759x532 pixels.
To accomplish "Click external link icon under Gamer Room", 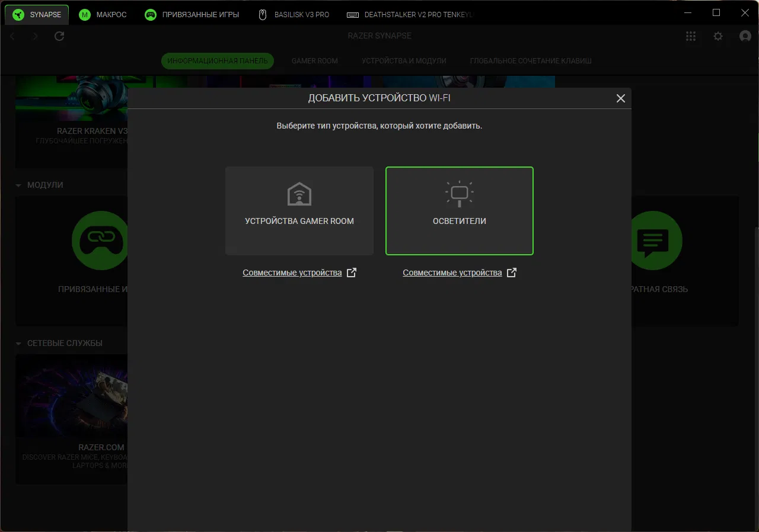I will click(x=352, y=273).
